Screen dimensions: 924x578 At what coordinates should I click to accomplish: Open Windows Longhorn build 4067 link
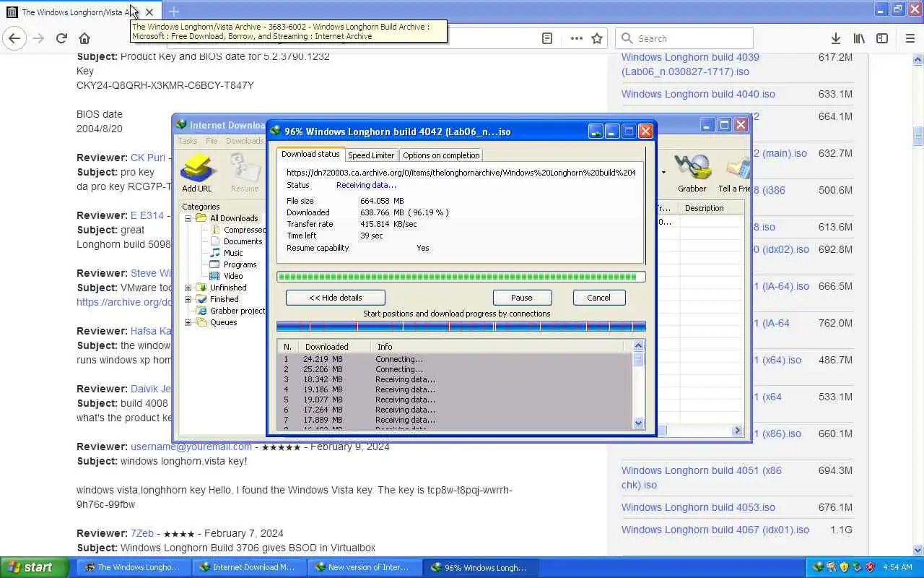pyautogui.click(x=715, y=530)
